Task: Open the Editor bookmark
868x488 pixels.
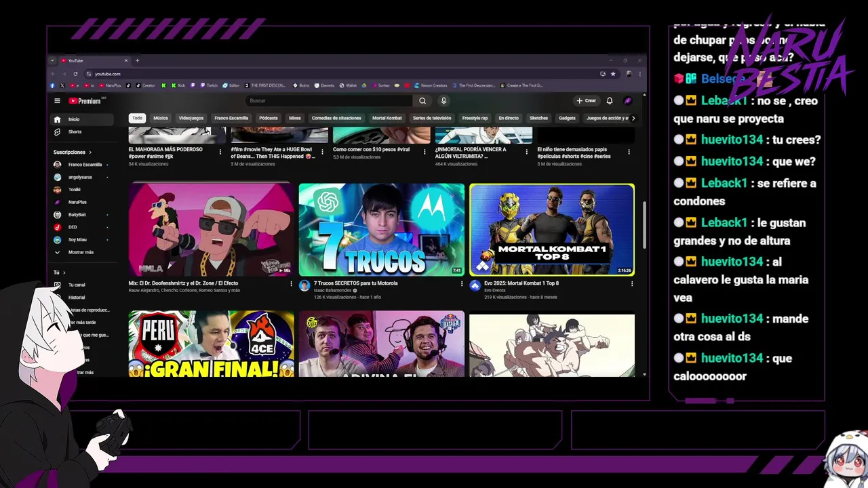Action: point(231,85)
